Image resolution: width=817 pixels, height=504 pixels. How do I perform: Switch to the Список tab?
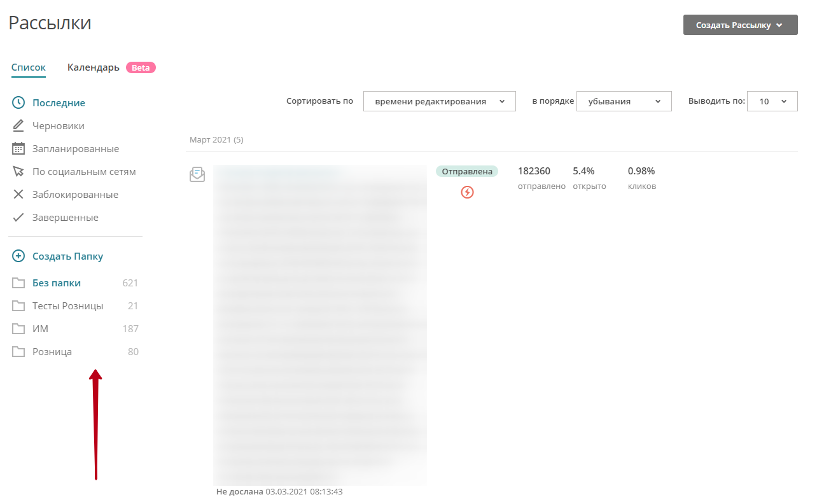click(28, 67)
